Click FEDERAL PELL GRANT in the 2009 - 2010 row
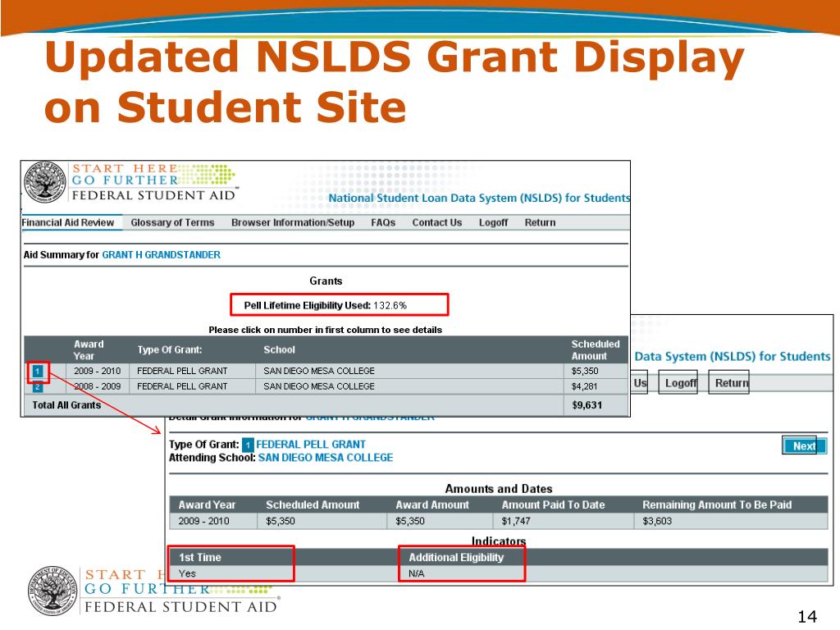 point(182,371)
